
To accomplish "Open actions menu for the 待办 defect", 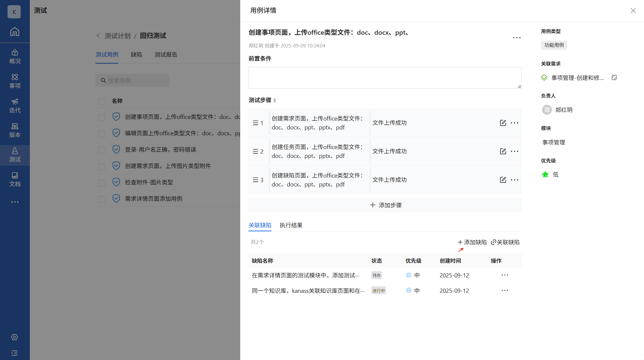I will click(x=505, y=275).
